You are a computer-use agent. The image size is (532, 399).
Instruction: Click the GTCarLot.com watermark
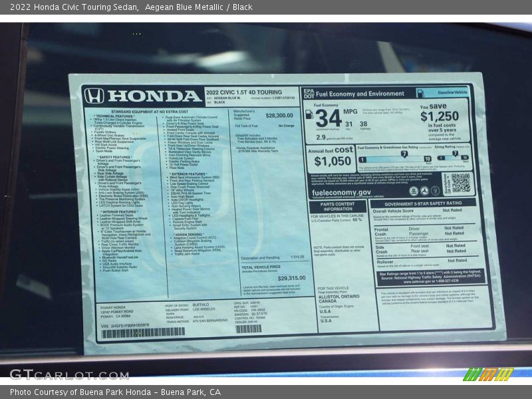point(68,374)
